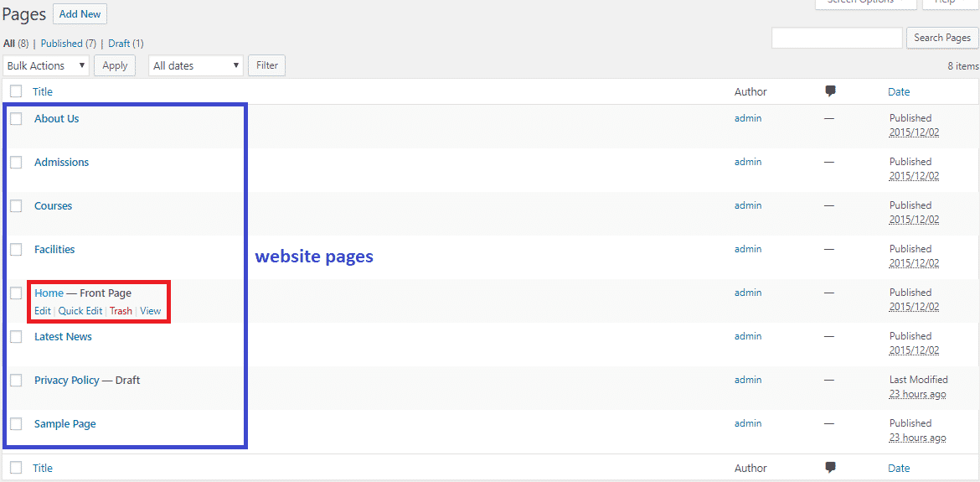Click the admin author link for About Us
The height and width of the screenshot is (482, 980).
(x=748, y=117)
